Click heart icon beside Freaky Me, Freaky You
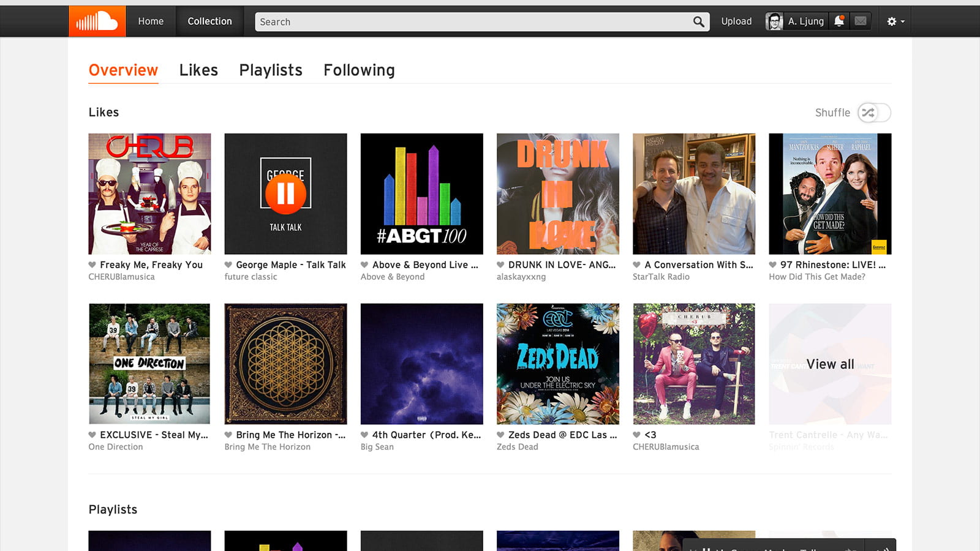Image resolution: width=980 pixels, height=551 pixels. 92,265
